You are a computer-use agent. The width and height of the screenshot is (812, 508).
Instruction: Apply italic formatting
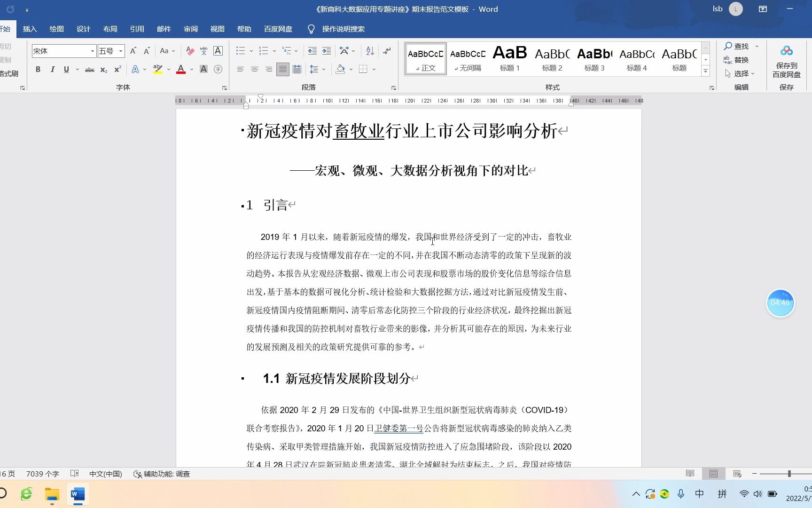(x=52, y=69)
